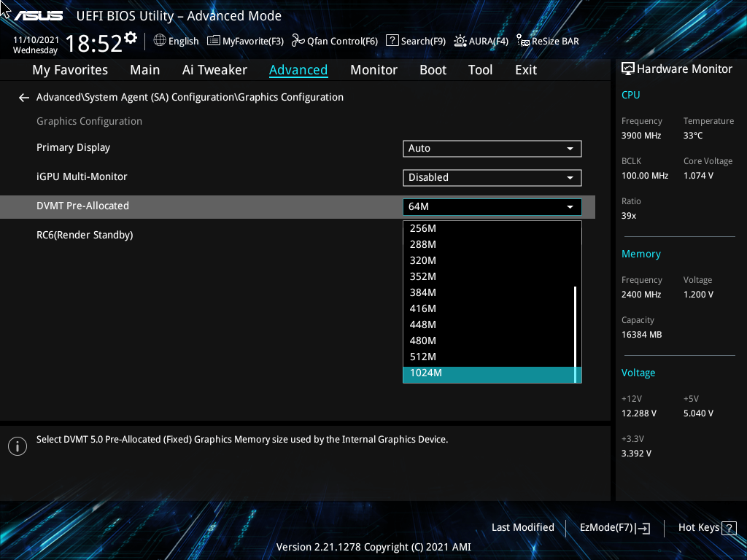Switch to the Main tab
The image size is (747, 560).
(x=145, y=70)
